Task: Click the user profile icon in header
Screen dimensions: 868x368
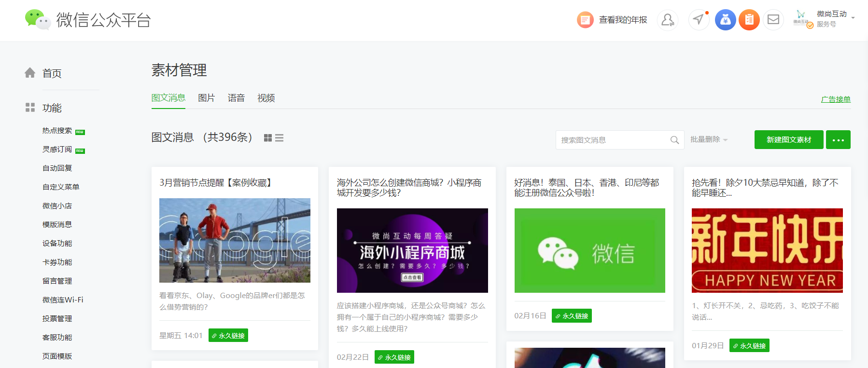Action: click(x=668, y=20)
